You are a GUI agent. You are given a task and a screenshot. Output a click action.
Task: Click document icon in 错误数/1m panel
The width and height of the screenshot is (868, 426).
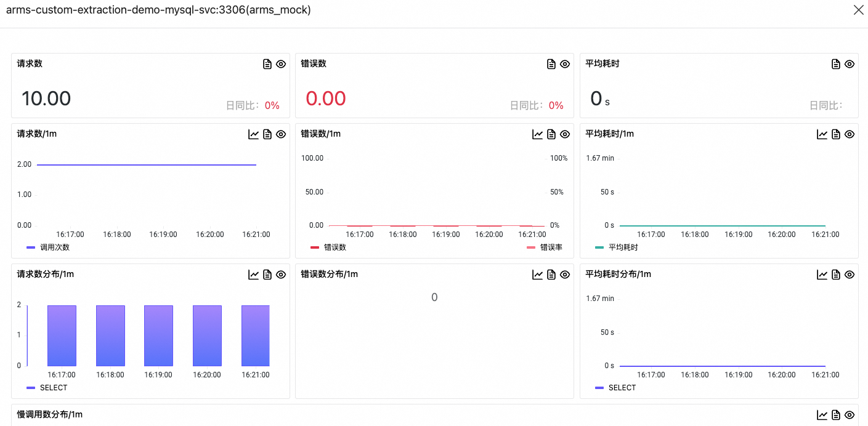[551, 134]
